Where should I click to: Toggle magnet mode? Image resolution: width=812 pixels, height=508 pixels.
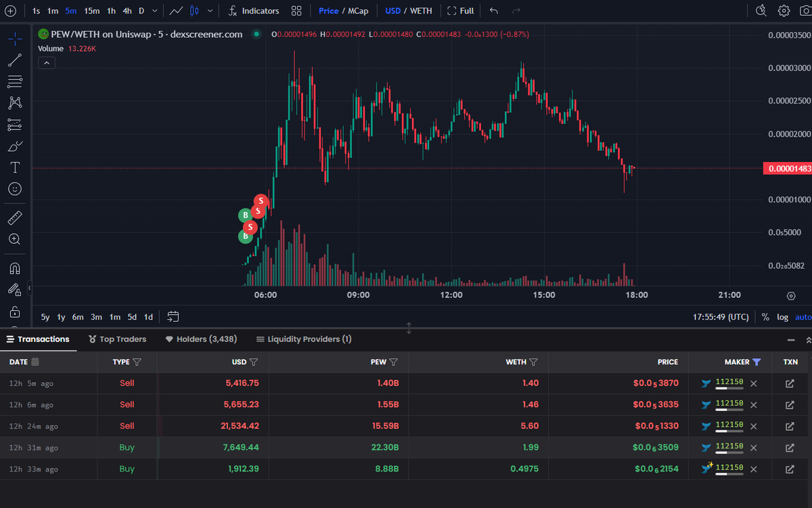click(14, 268)
